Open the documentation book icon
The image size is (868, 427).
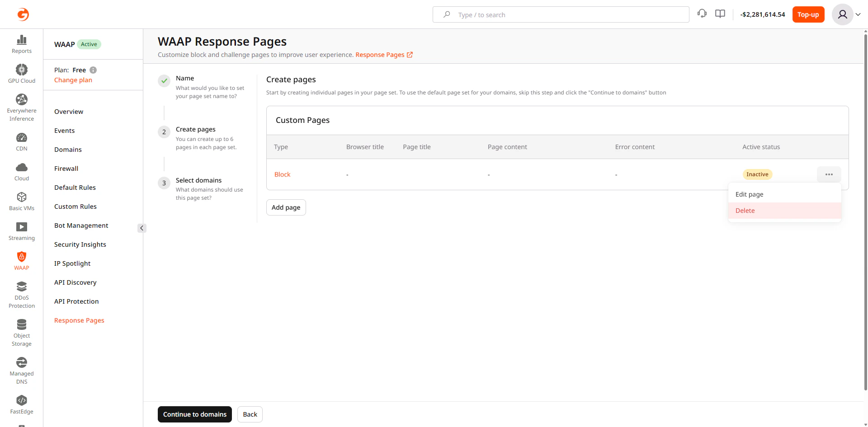[720, 14]
